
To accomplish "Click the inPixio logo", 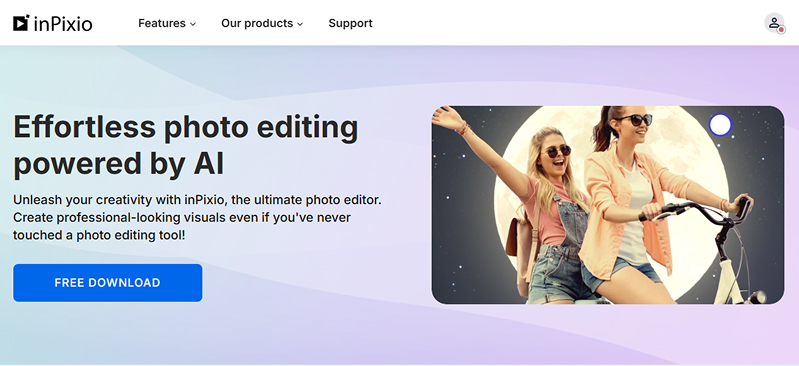I will [52, 23].
